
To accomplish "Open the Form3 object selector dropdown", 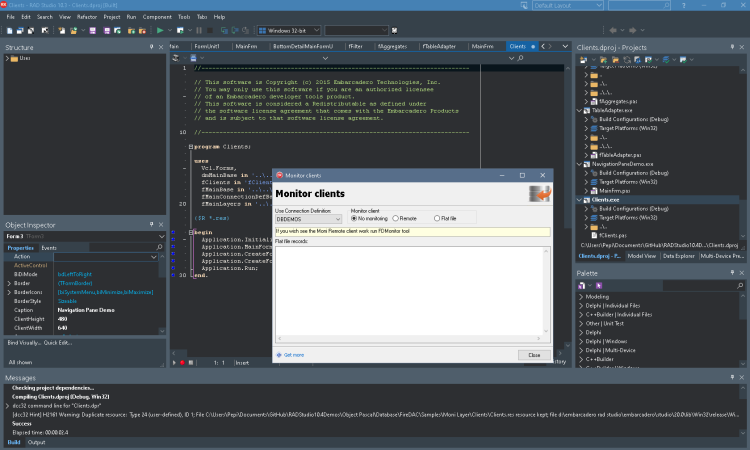I will [x=161, y=236].
